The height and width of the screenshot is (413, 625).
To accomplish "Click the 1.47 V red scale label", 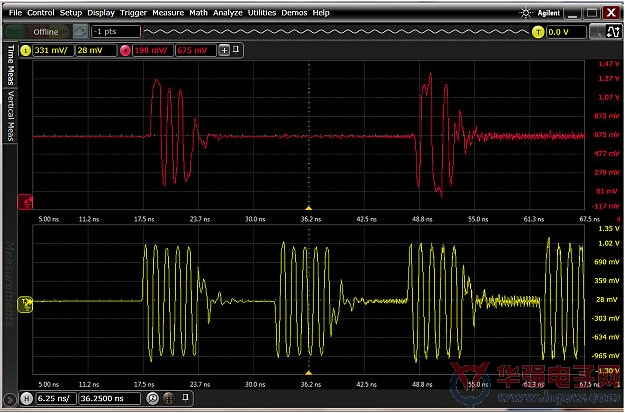I will pos(609,64).
